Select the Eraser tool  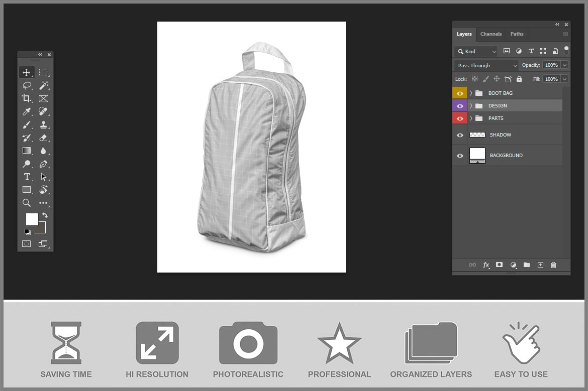44,138
